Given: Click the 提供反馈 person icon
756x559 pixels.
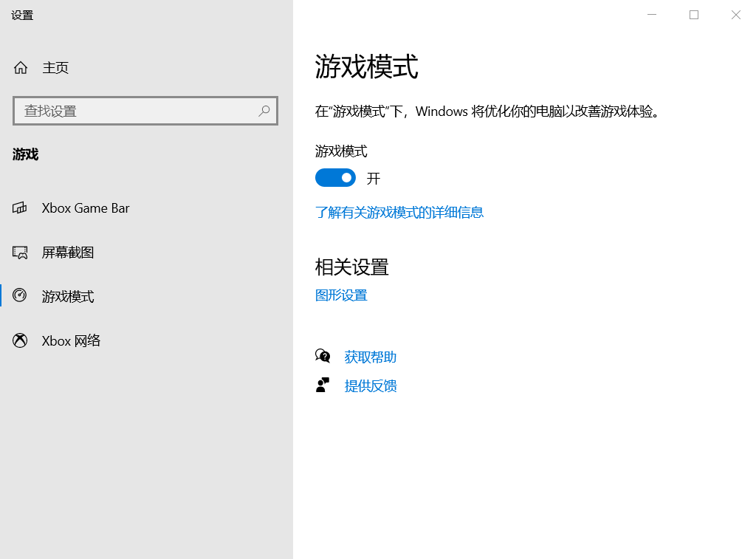Looking at the screenshot, I should tap(323, 385).
